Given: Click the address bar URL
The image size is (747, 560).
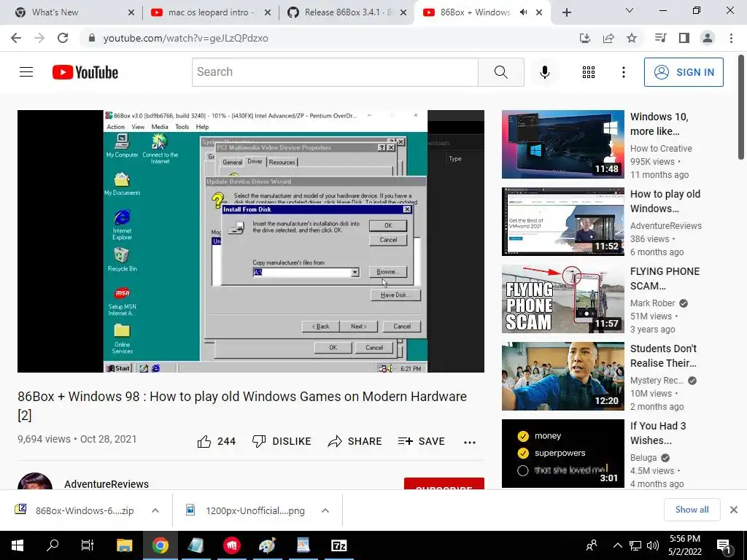Looking at the screenshot, I should click(186, 38).
